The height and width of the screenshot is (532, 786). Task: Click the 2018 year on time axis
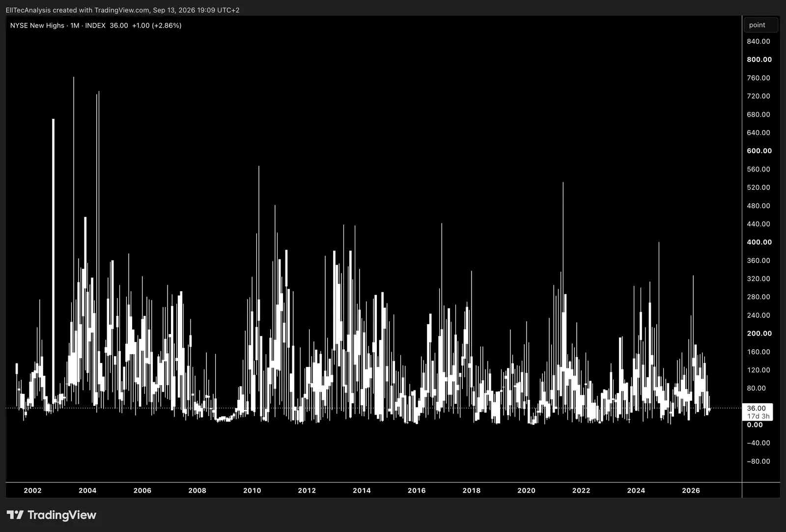(x=472, y=490)
